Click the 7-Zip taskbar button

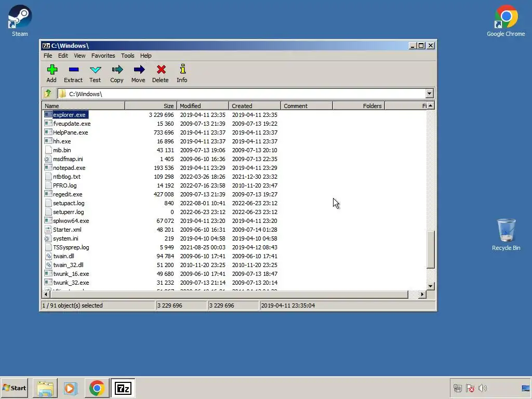coord(123,388)
